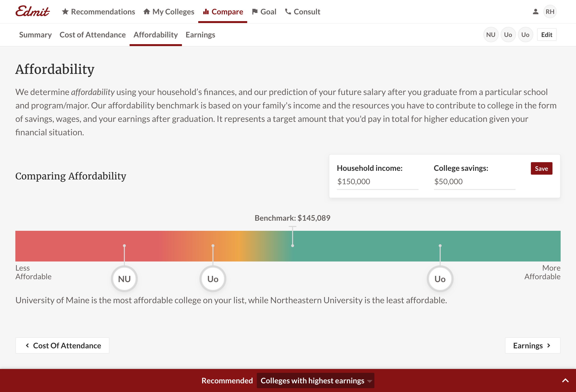Go back to Cost Of Attendance

[x=62, y=345]
